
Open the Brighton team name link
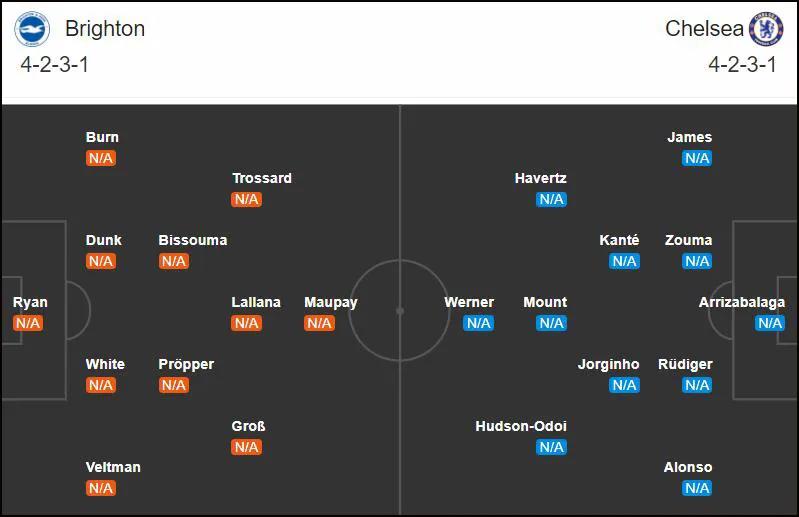coord(105,29)
